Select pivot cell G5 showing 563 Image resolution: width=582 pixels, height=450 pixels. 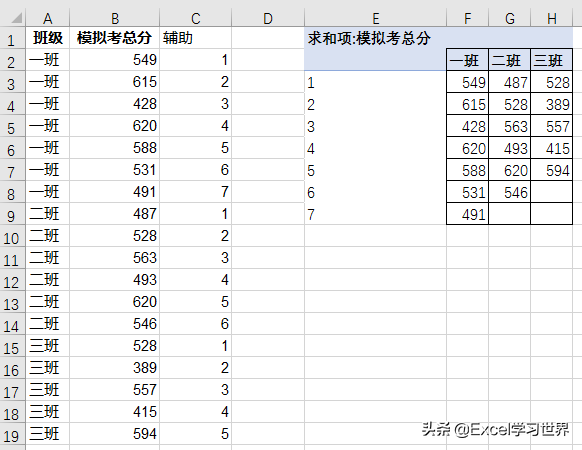click(x=510, y=126)
